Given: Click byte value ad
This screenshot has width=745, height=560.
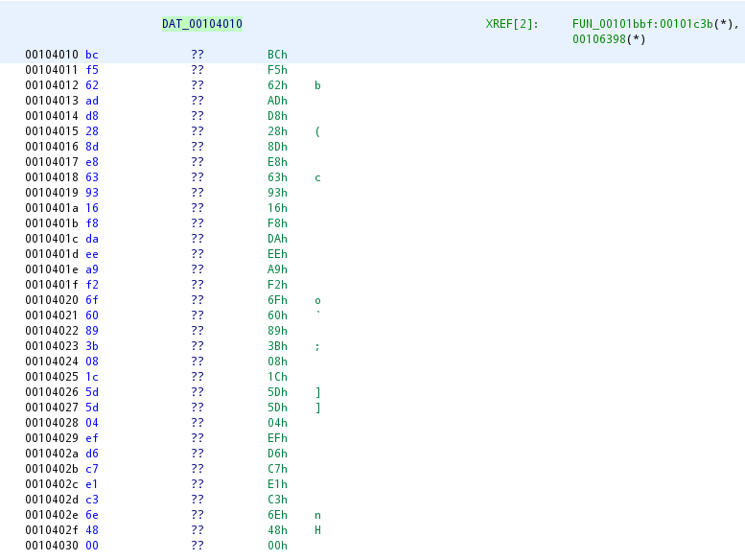Looking at the screenshot, I should point(92,101).
